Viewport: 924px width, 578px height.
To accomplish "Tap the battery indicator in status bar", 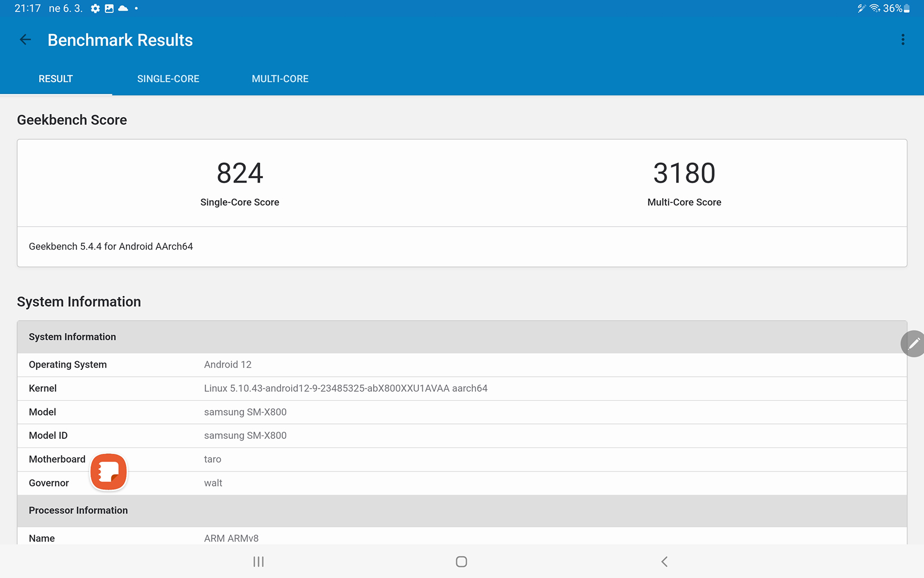I will coord(906,9).
